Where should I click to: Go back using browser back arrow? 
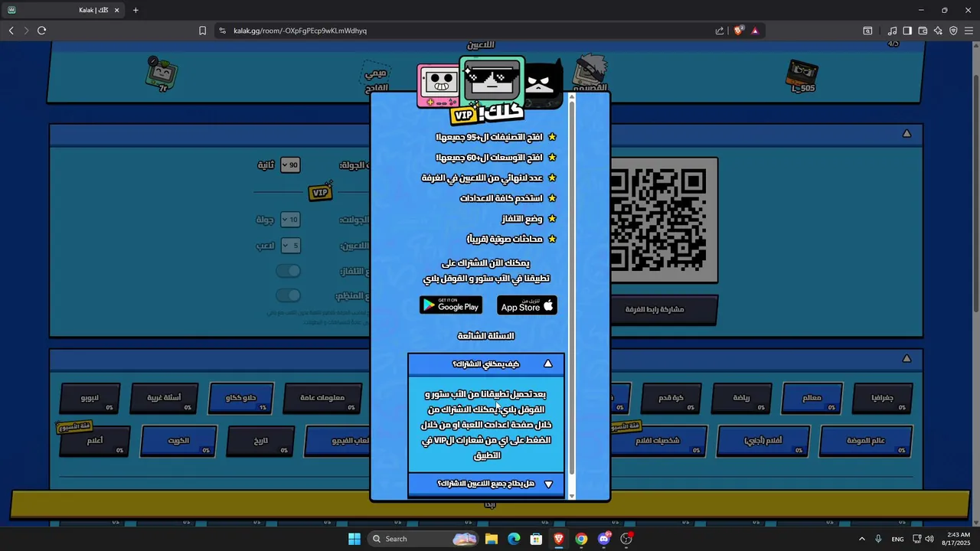[11, 31]
